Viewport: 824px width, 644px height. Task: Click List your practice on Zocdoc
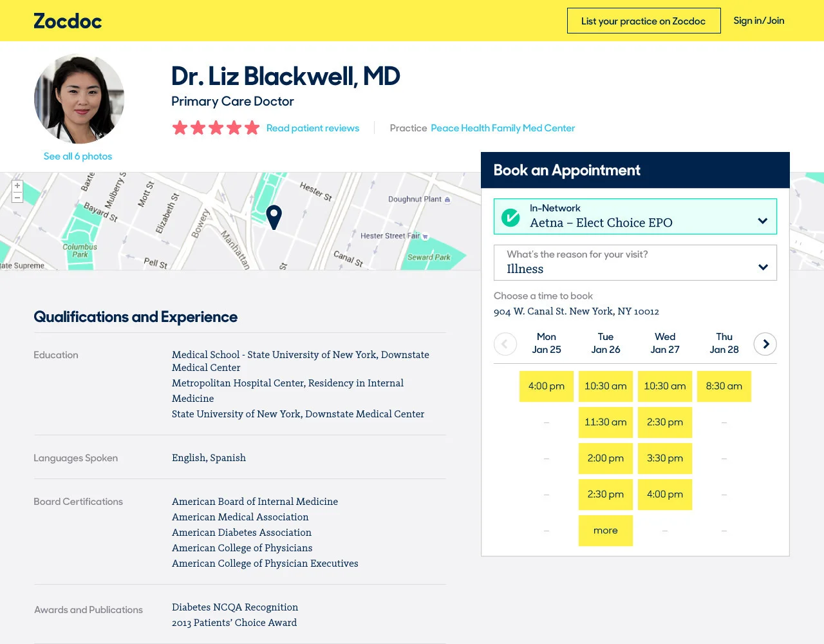(644, 21)
